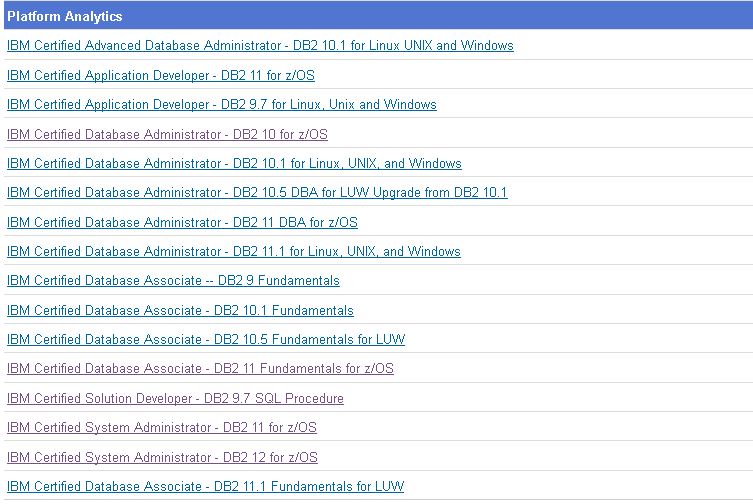Screen dimensions: 753x504
Task: Open Database Administrator DB2 11 DBA for z/OS
Action: [x=182, y=222]
